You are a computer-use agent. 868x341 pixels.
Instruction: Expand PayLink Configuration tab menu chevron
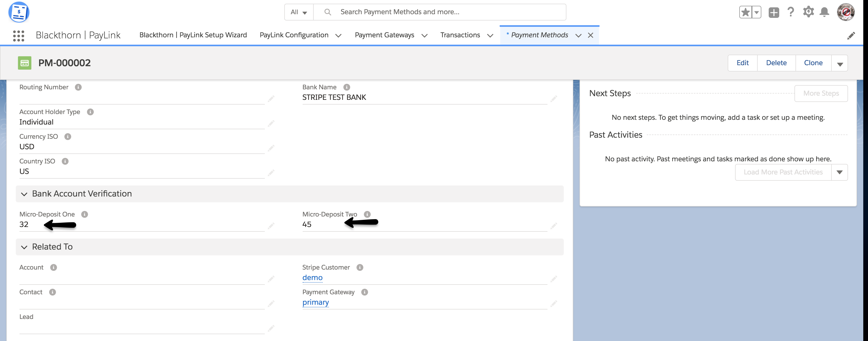(338, 35)
